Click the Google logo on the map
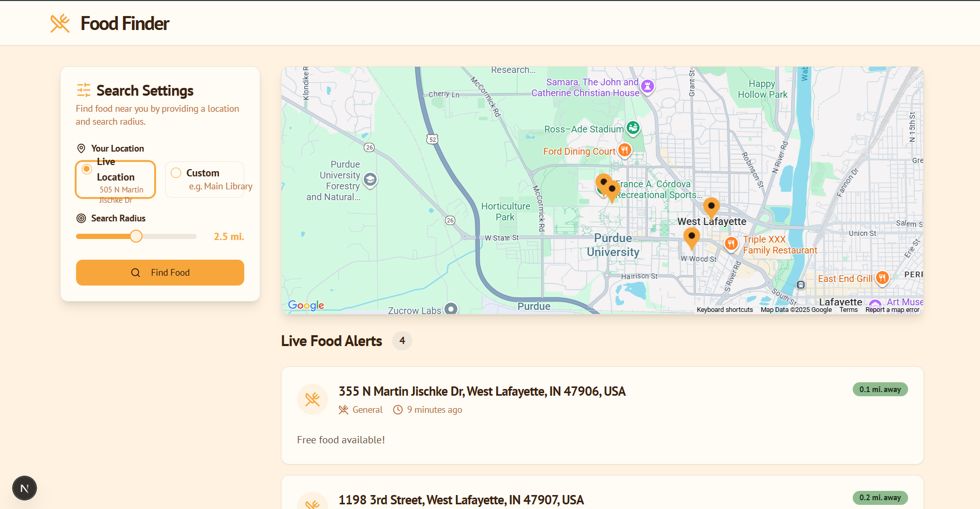980x509 pixels. point(306,305)
